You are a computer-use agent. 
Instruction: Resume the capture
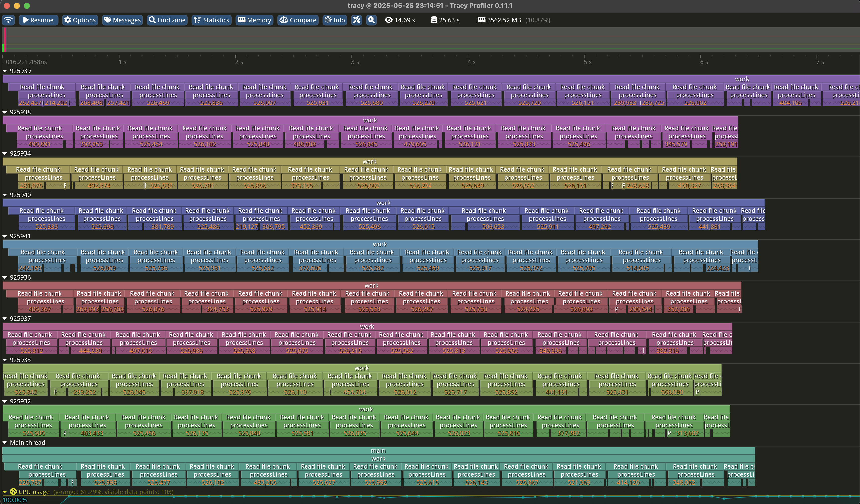click(38, 20)
